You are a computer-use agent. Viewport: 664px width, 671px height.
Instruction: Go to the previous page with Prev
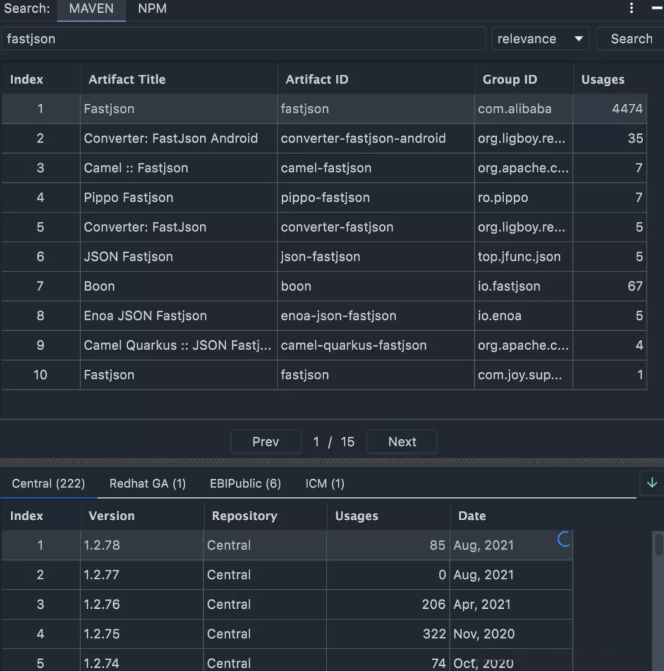tap(265, 442)
